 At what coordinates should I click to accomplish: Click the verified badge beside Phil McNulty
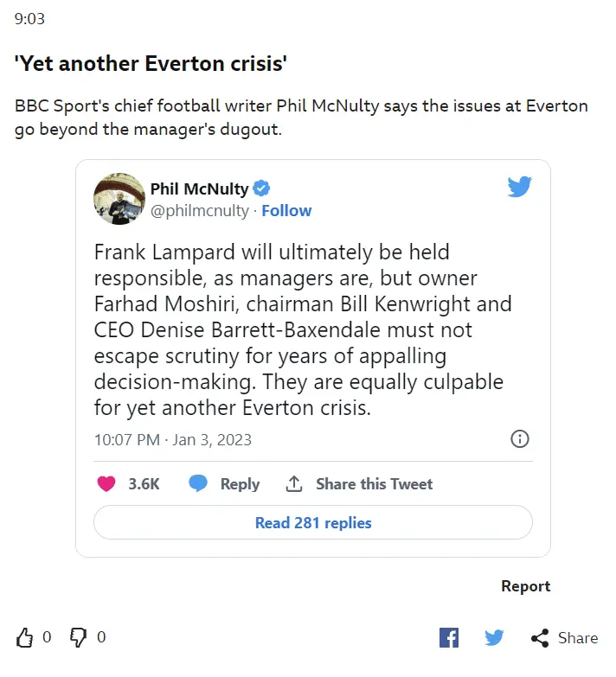tap(261, 189)
